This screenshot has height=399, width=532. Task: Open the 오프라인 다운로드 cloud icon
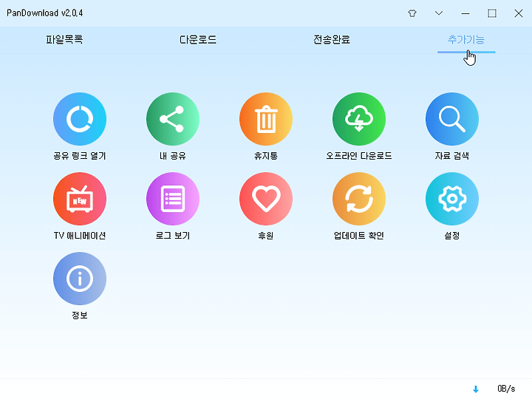pyautogui.click(x=359, y=119)
